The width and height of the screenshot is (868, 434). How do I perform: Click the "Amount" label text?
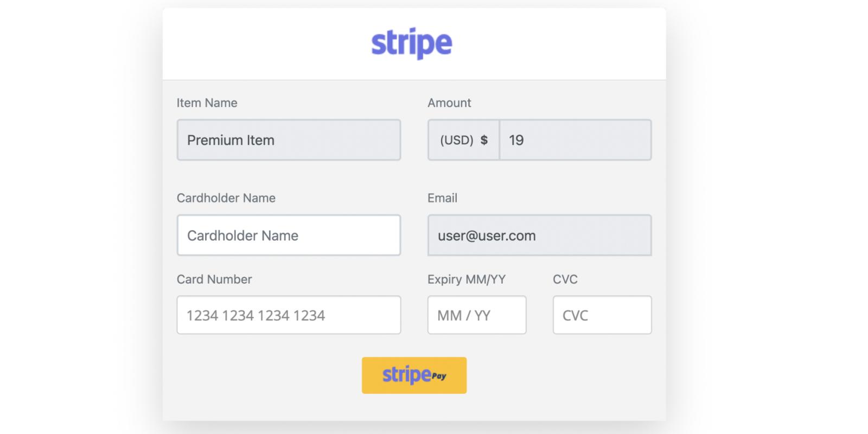click(x=449, y=103)
